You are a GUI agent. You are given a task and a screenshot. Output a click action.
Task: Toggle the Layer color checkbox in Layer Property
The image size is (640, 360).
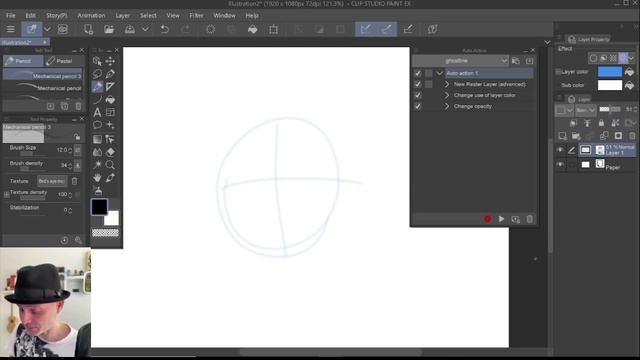click(x=558, y=72)
